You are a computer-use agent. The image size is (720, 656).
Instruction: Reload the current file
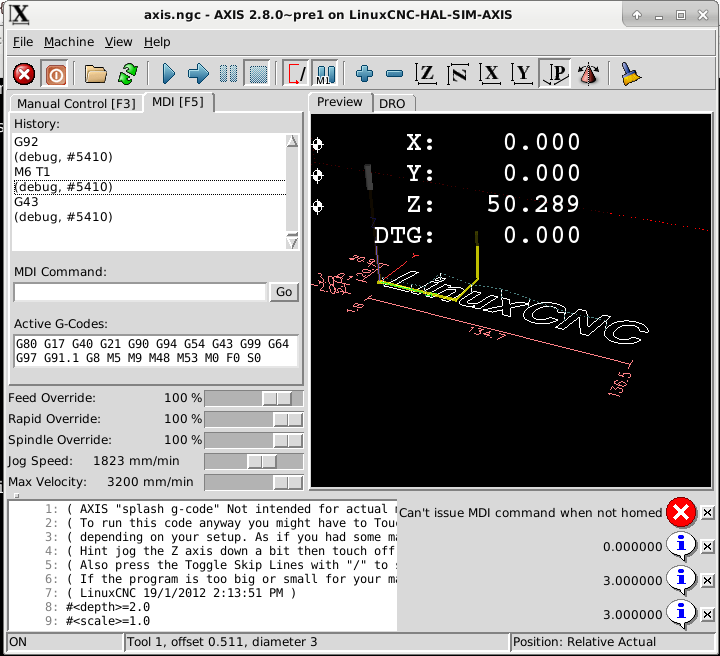pyautogui.click(x=128, y=73)
